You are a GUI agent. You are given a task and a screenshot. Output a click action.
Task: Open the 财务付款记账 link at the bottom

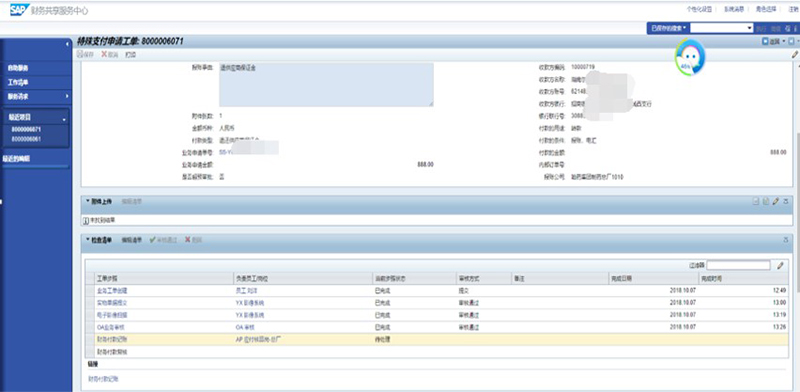pyautogui.click(x=104, y=379)
